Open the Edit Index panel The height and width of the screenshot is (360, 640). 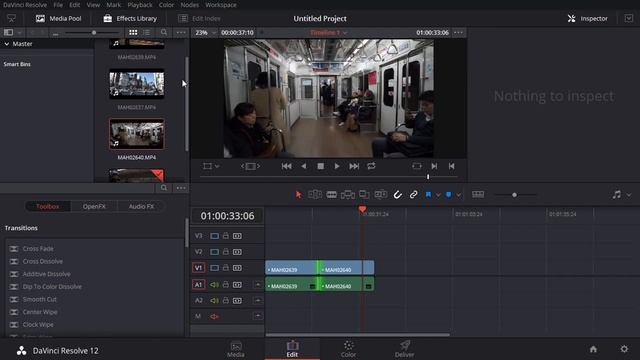(200, 18)
